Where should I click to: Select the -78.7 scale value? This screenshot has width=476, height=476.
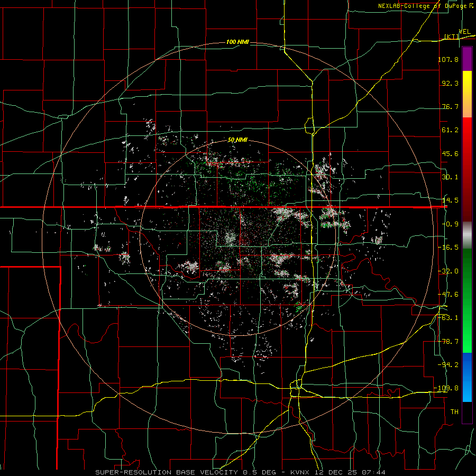coord(448,342)
